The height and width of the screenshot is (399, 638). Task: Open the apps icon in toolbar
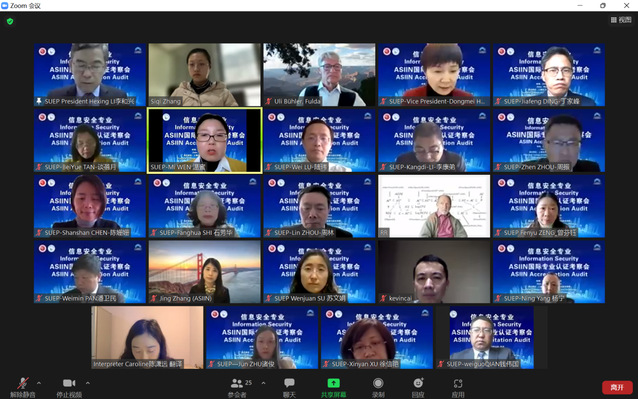(x=458, y=383)
